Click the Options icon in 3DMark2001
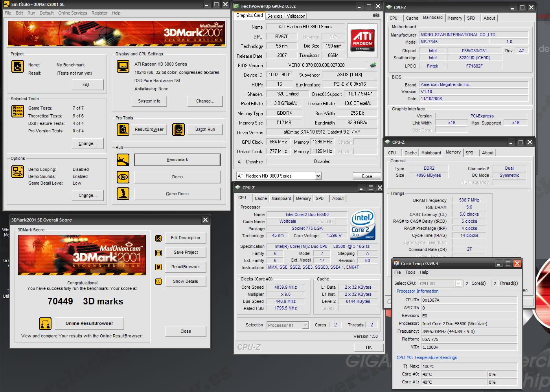The image size is (550, 392). (x=18, y=172)
